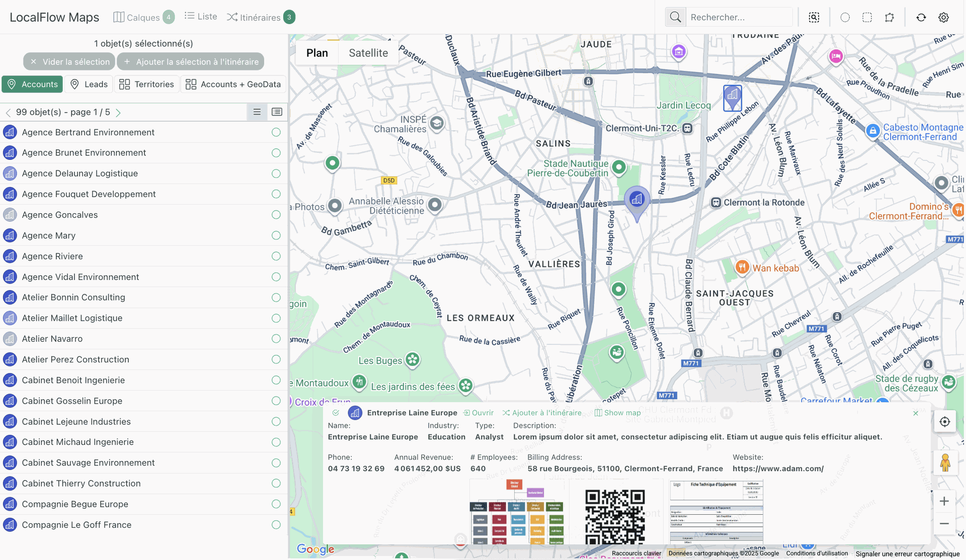Select the rectangle selection tool icon
Image resolution: width=966 pixels, height=560 pixels.
[867, 18]
